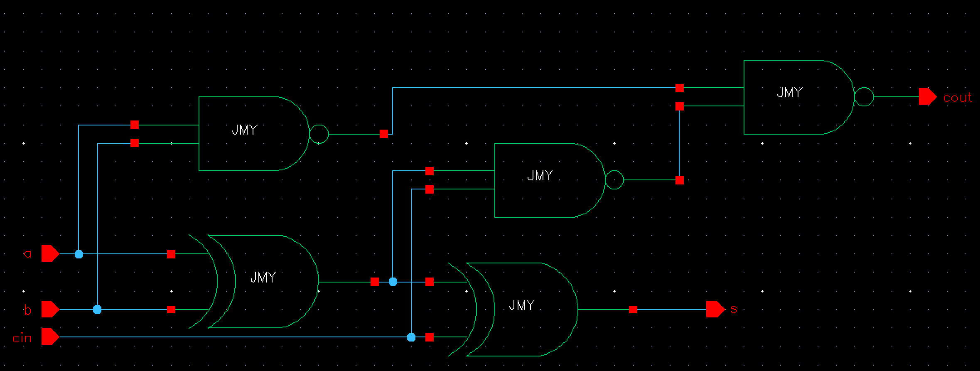The height and width of the screenshot is (371, 980).
Task: Click the "a" input pin label
Action: coord(27,253)
